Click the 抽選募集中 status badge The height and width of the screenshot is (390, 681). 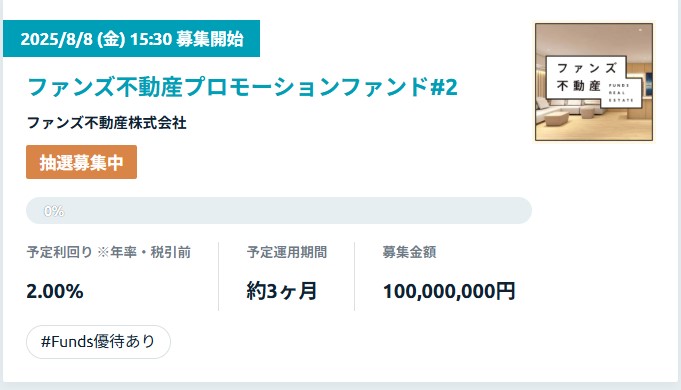coord(81,162)
